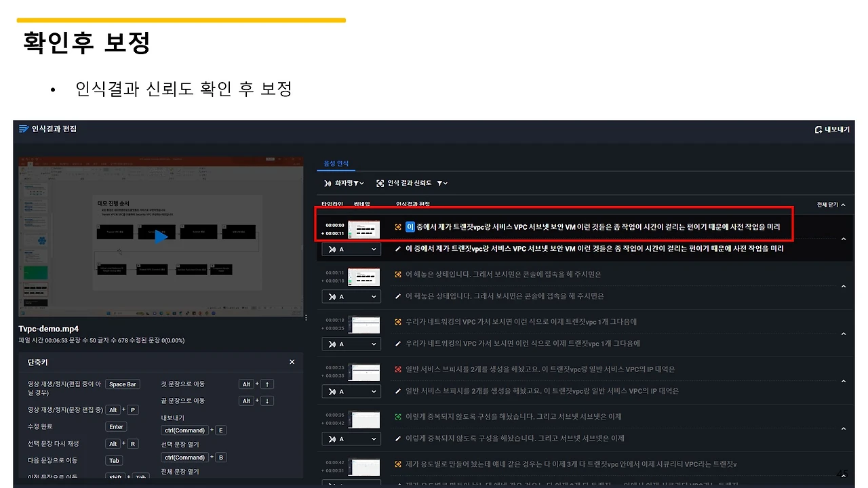Image resolution: width=868 pixels, height=488 pixels.
Task: Click the 화자명 filter funnel toggle
Action: pos(357,183)
